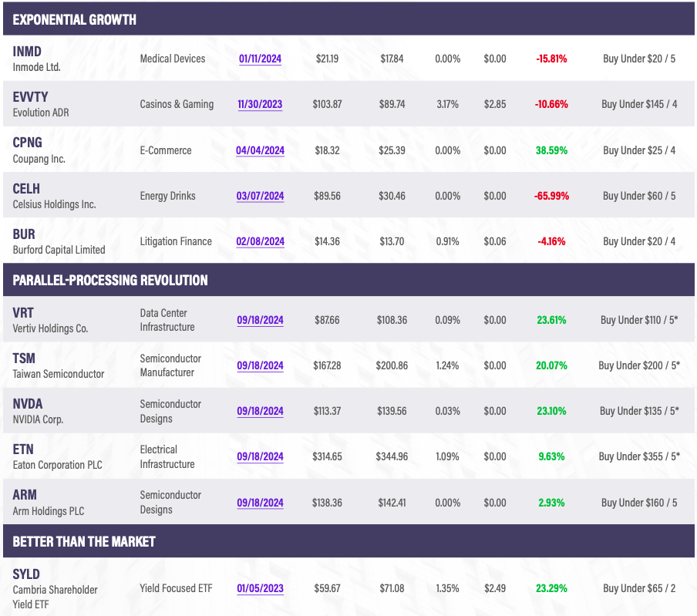Follow the 04/04/2024 date link for CPNG
The image size is (697, 616).
pos(260,150)
